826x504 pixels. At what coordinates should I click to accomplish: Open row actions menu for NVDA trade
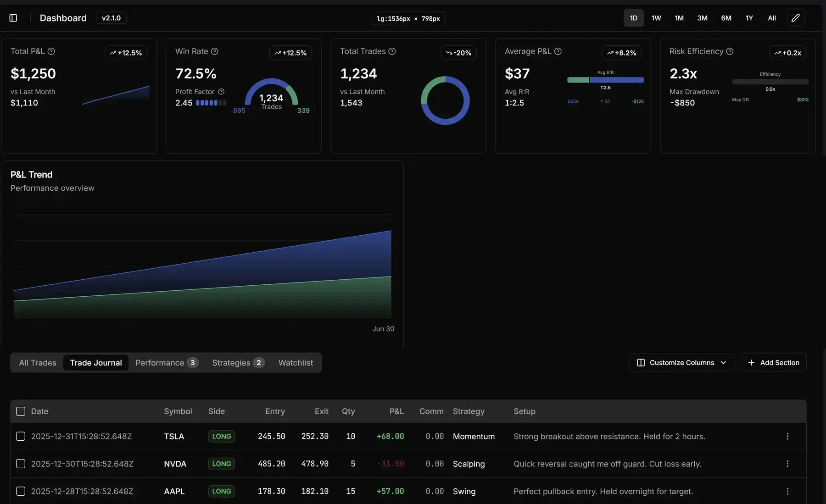[x=787, y=464]
